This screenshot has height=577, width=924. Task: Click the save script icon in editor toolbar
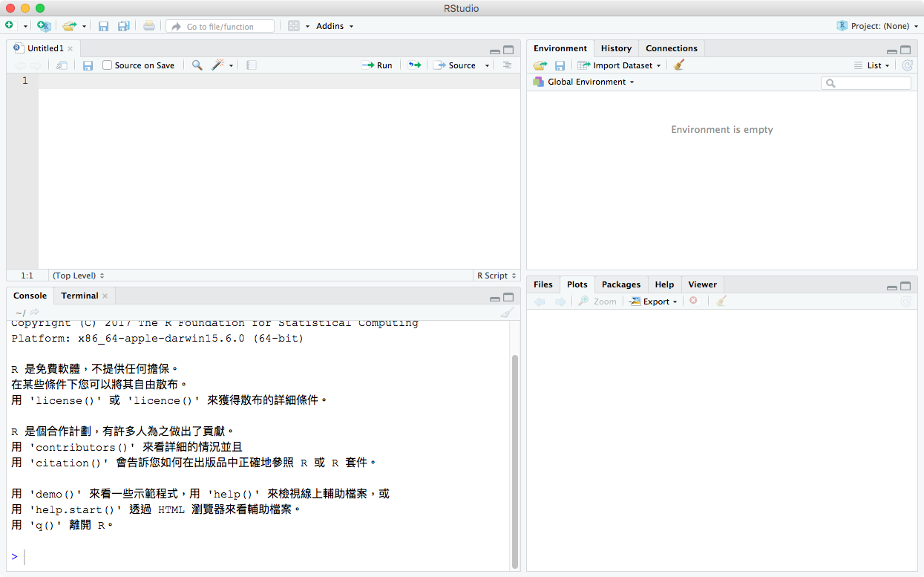[88, 65]
